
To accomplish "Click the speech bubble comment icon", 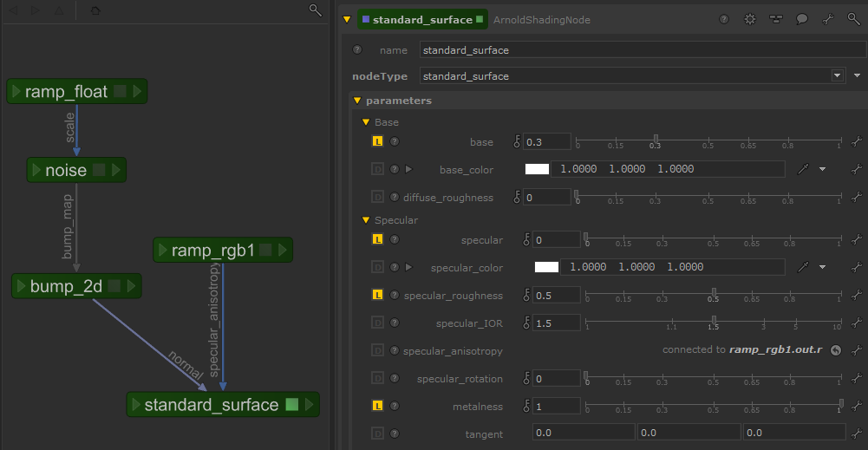I will tap(801, 19).
